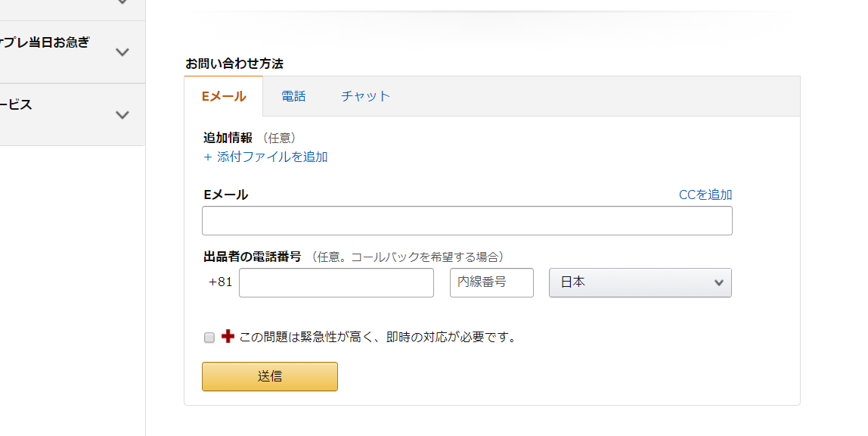The width and height of the screenshot is (868, 436).
Task: Toggle the urgent issue checkbox
Action: [x=209, y=338]
